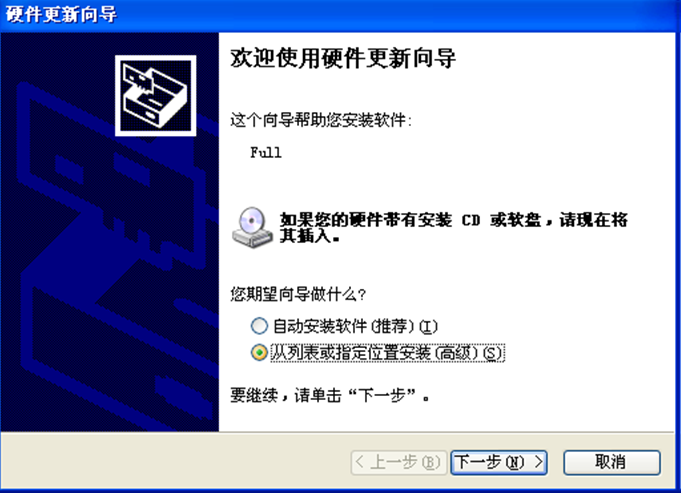Click the left arrow on 上一步 button
Viewport: 681px width, 493px height.
click(360, 462)
